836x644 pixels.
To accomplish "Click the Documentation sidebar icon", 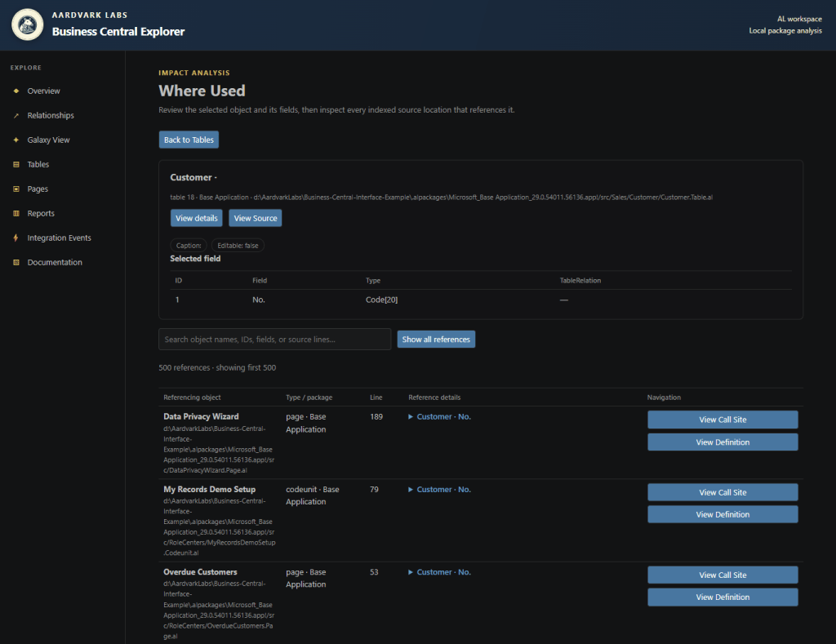I will [x=16, y=263].
